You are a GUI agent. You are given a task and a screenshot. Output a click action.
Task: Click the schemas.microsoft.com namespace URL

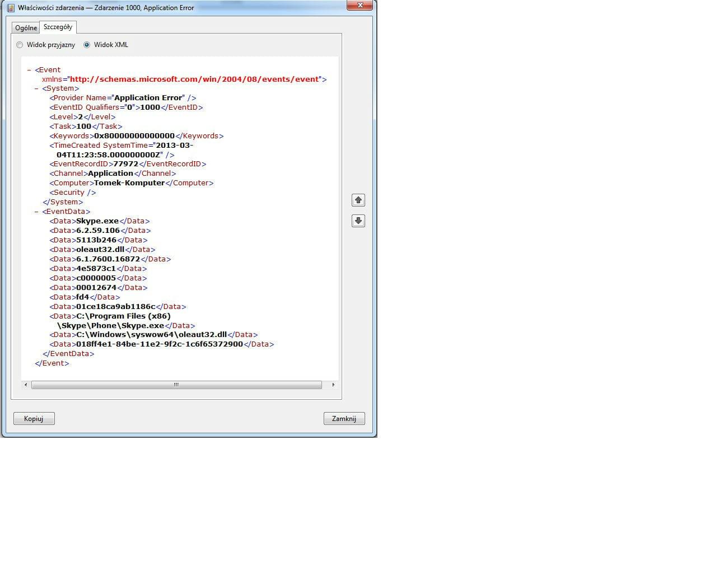pyautogui.click(x=194, y=79)
